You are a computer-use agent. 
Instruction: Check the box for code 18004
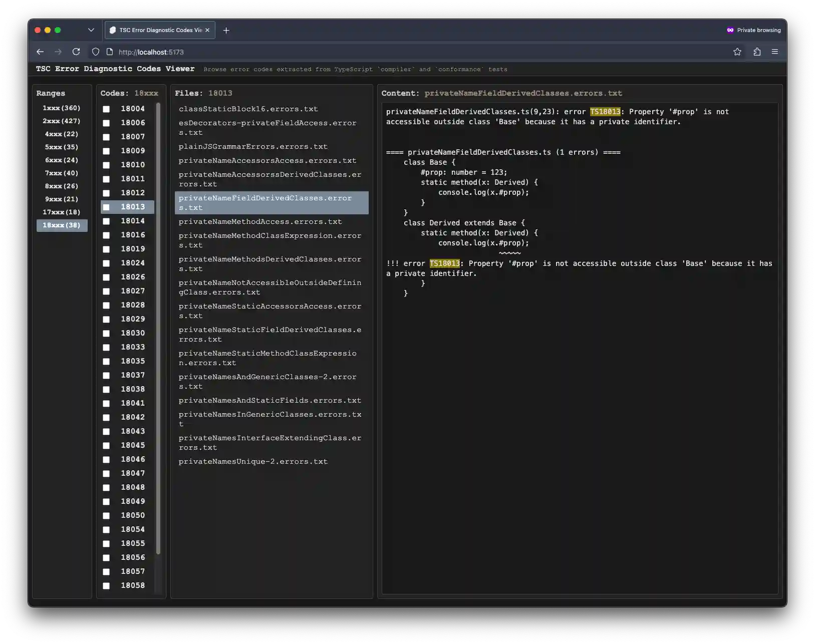pyautogui.click(x=106, y=109)
